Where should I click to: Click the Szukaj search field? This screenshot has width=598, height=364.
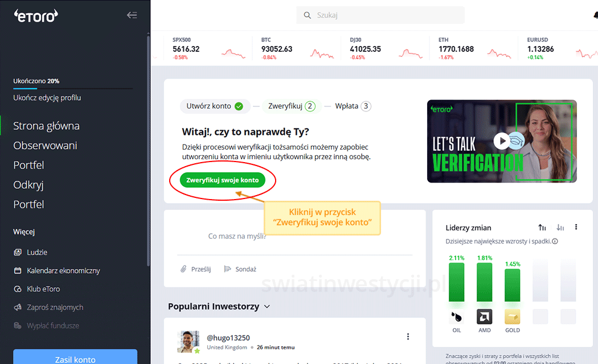tap(380, 15)
